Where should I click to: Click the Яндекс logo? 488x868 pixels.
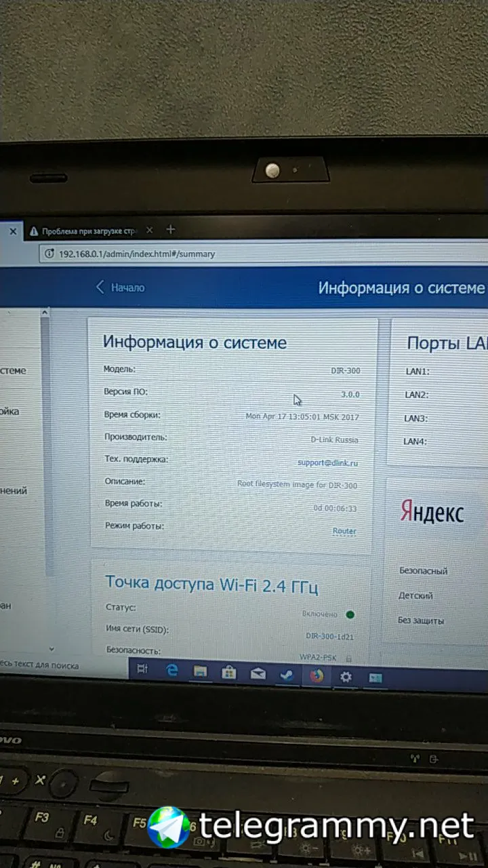click(x=432, y=512)
